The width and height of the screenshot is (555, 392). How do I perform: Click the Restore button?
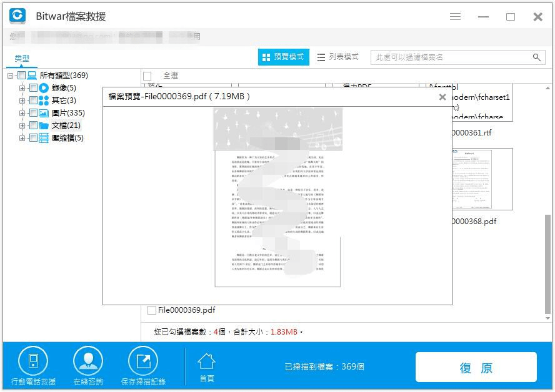click(x=476, y=367)
